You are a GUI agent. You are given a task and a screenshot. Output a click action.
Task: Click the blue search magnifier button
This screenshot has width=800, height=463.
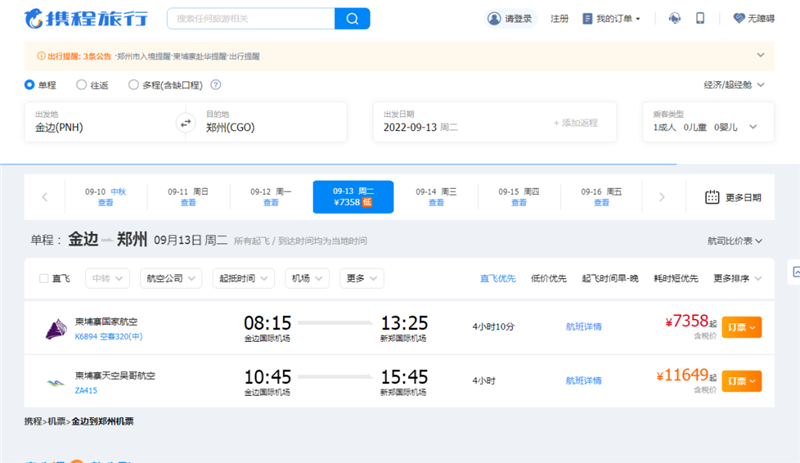[x=352, y=18]
